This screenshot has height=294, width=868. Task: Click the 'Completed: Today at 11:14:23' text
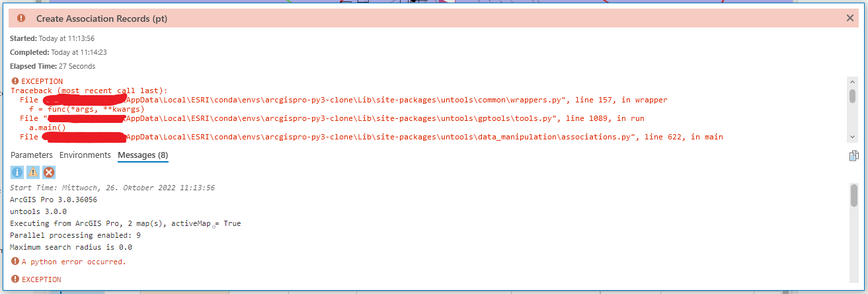[58, 52]
